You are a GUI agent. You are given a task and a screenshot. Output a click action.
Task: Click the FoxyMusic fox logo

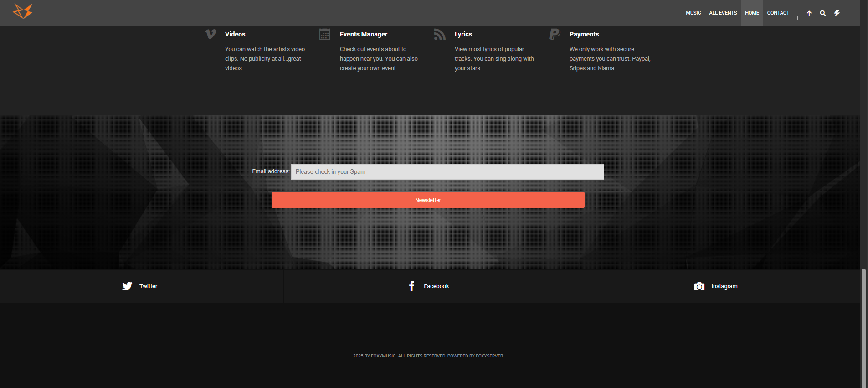tap(23, 11)
